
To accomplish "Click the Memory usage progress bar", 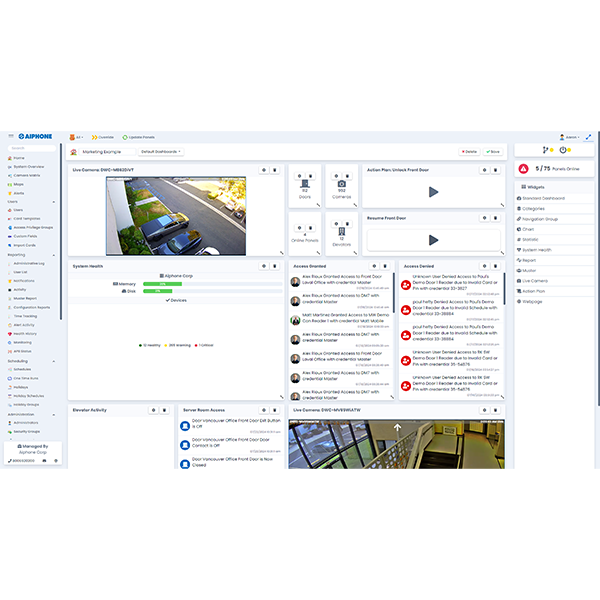I will point(212,284).
